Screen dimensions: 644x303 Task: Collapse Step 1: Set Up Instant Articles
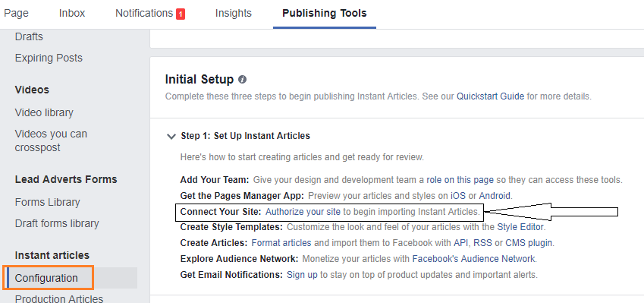point(171,136)
